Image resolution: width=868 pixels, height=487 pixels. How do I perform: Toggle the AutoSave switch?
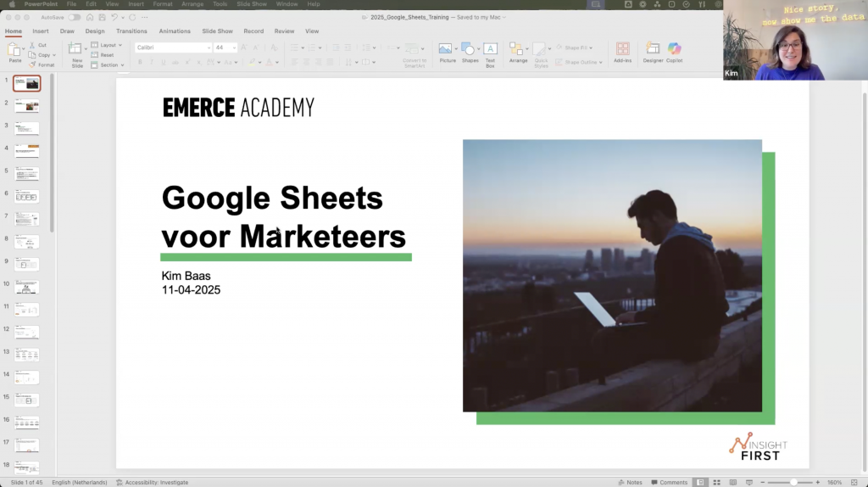(x=75, y=17)
